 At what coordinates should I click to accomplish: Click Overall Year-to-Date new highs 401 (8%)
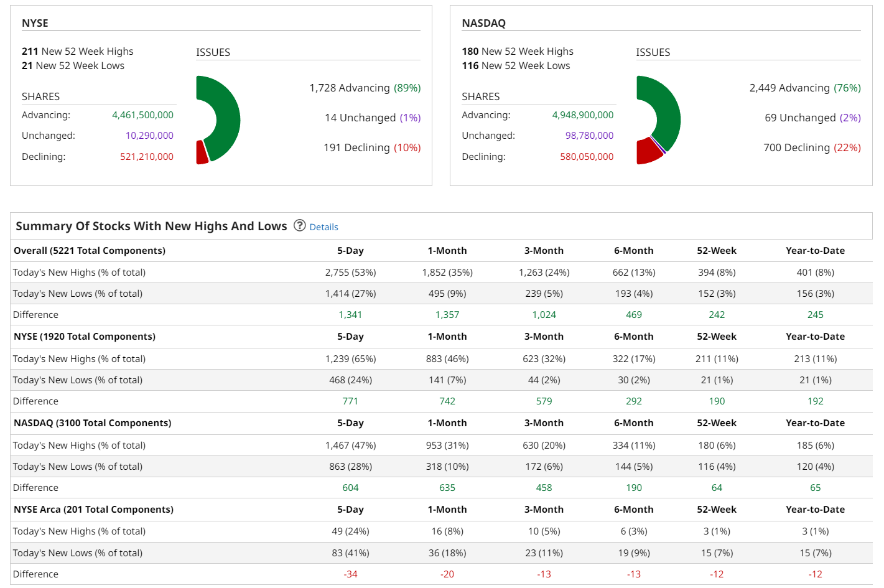pos(816,273)
